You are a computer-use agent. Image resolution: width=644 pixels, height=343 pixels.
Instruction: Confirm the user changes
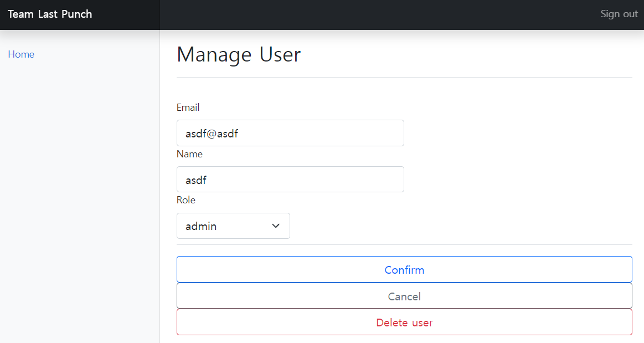404,270
